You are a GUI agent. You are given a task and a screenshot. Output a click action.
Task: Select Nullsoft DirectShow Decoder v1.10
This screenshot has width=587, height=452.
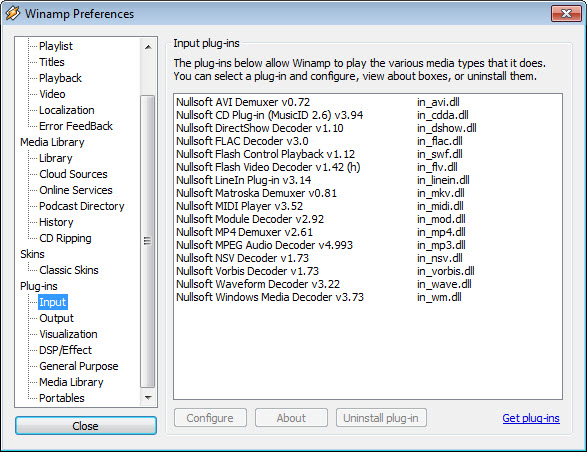pyautogui.click(x=260, y=128)
